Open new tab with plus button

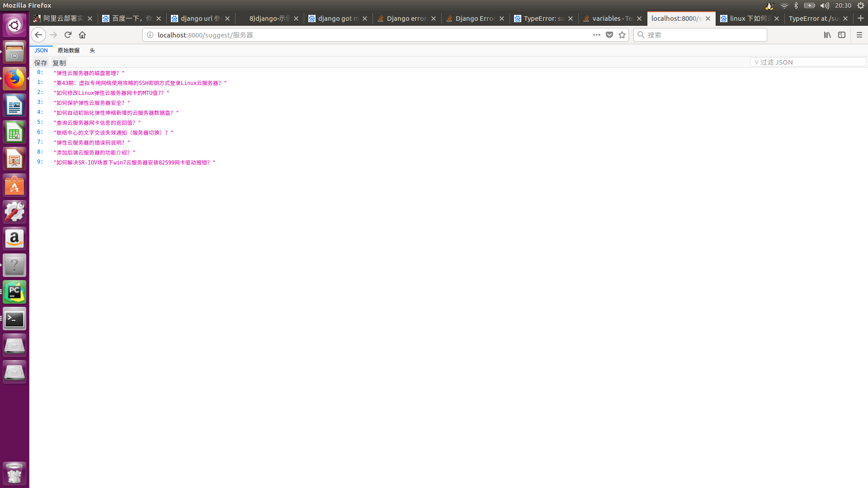coord(860,19)
